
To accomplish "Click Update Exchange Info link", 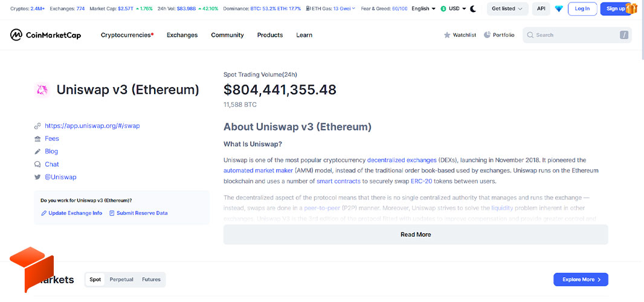I will coord(72,213).
